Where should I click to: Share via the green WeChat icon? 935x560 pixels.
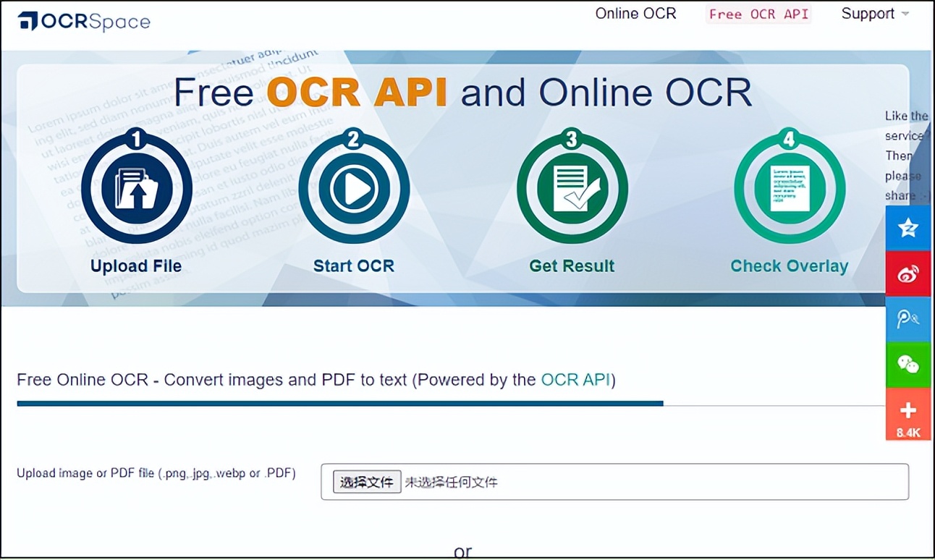pos(907,365)
